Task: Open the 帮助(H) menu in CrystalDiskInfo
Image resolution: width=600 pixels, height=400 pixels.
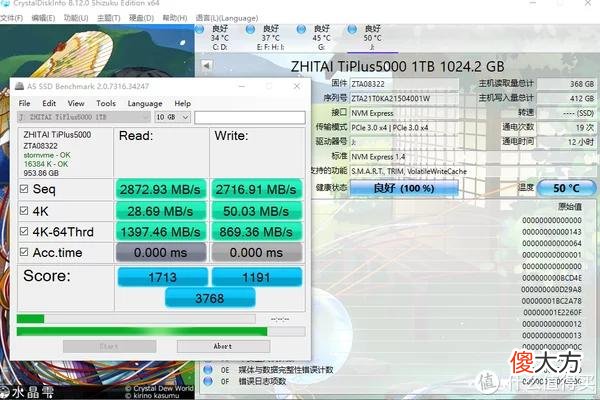Action: click(x=174, y=18)
